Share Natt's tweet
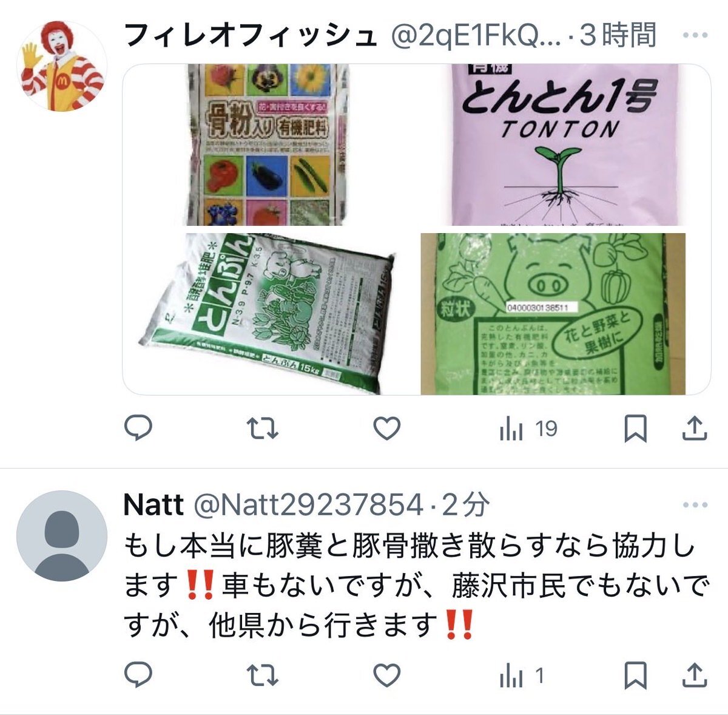The image size is (728, 715). click(695, 675)
